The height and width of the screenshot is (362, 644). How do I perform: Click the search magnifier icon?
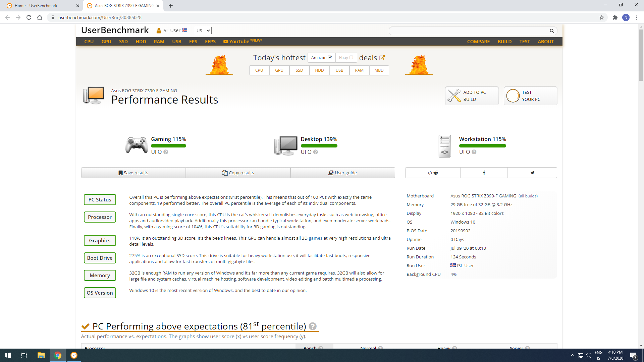552,31
